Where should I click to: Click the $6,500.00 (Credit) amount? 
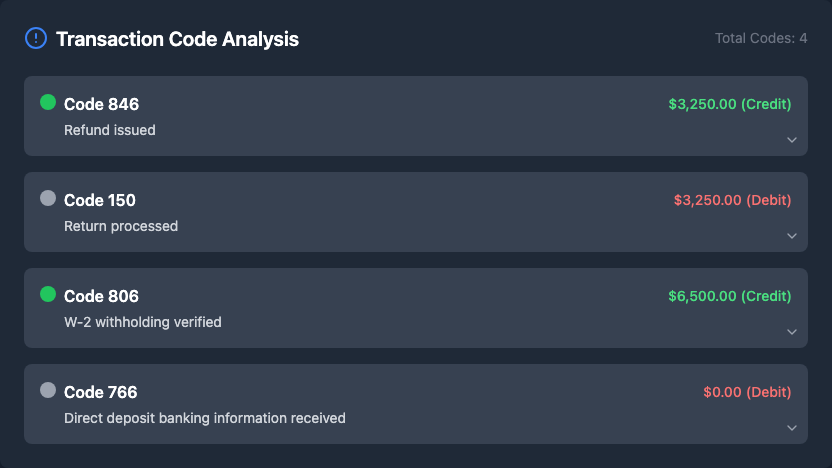click(730, 296)
